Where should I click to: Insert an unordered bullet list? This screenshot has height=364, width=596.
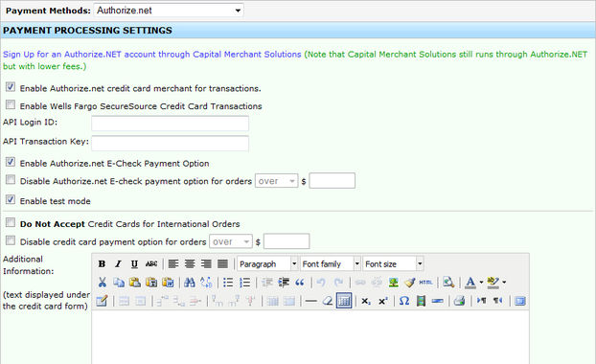click(228, 282)
